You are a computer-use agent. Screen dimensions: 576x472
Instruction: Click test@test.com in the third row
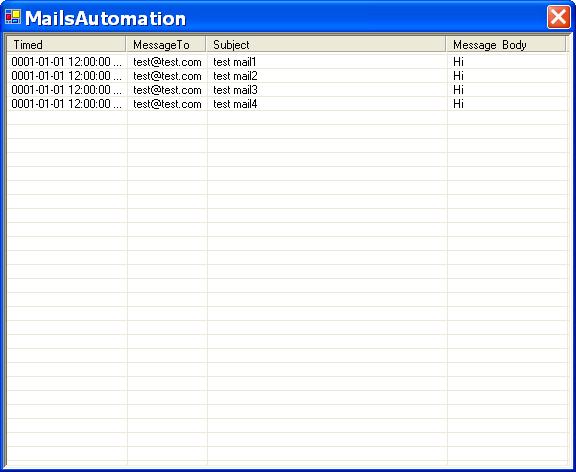tap(167, 90)
